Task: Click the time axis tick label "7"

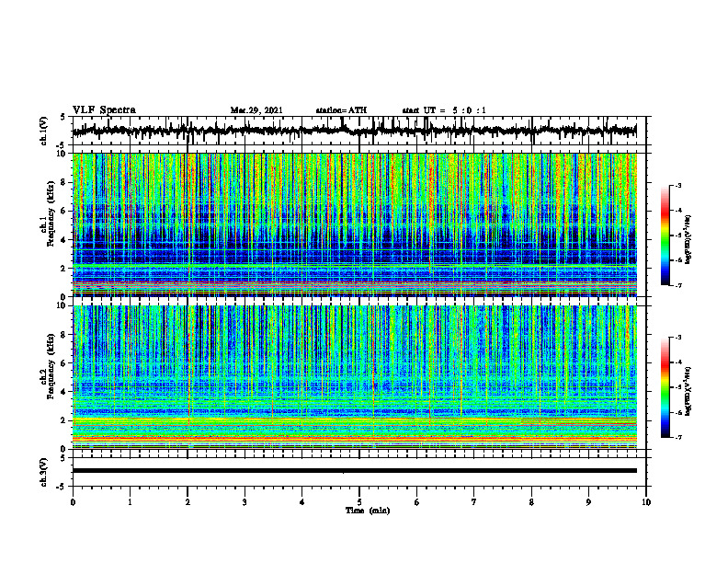Action: (474, 502)
